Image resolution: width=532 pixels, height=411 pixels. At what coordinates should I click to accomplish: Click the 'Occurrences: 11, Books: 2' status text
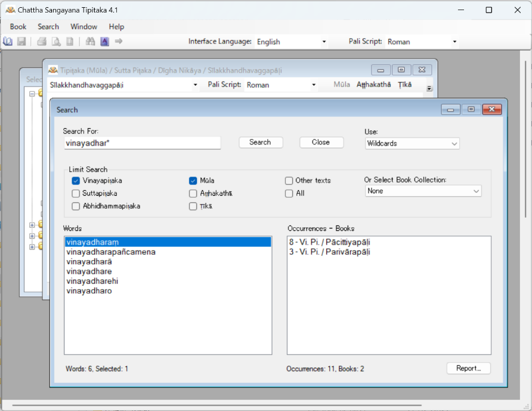point(325,369)
